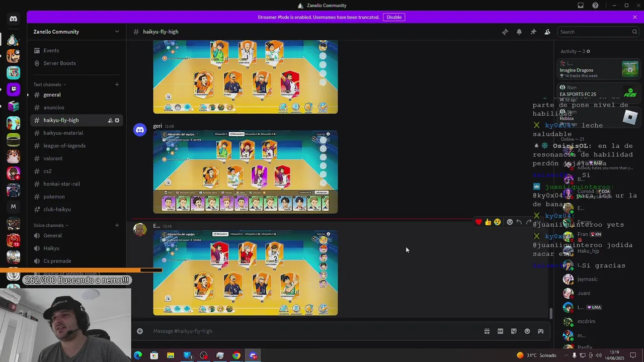
Task: Open jaymusic member profile
Action: point(600,279)
